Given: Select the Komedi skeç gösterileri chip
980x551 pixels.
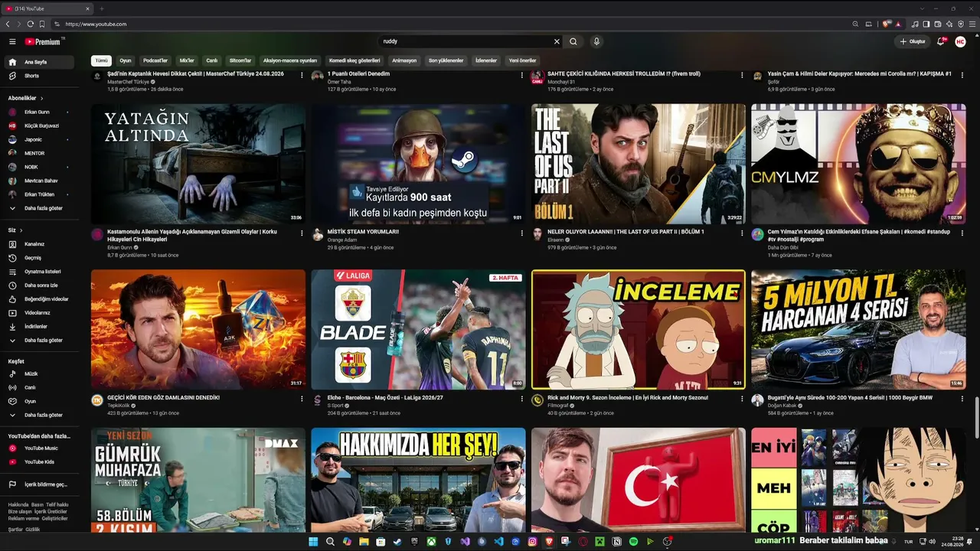Looking at the screenshot, I should [x=354, y=60].
